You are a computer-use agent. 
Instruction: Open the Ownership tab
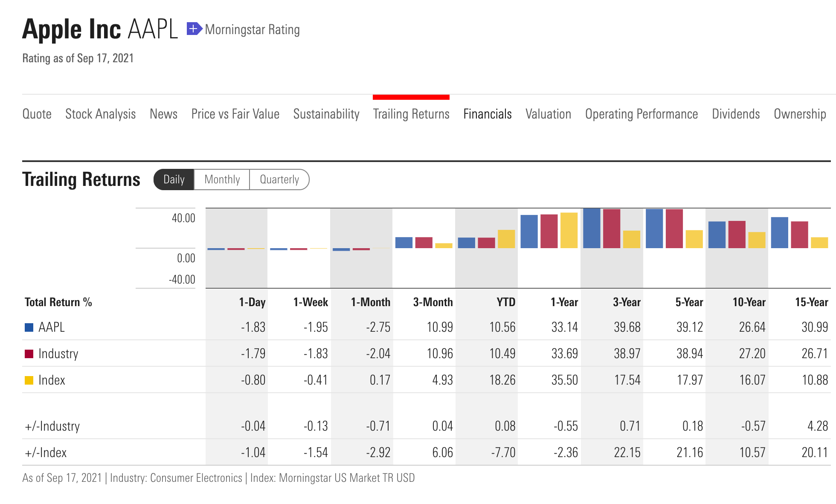[x=800, y=114]
